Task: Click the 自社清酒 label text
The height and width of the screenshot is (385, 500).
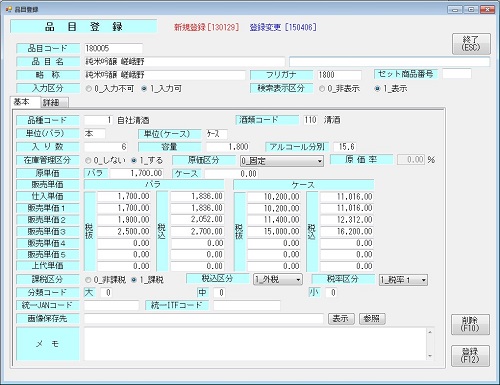Action: point(133,120)
